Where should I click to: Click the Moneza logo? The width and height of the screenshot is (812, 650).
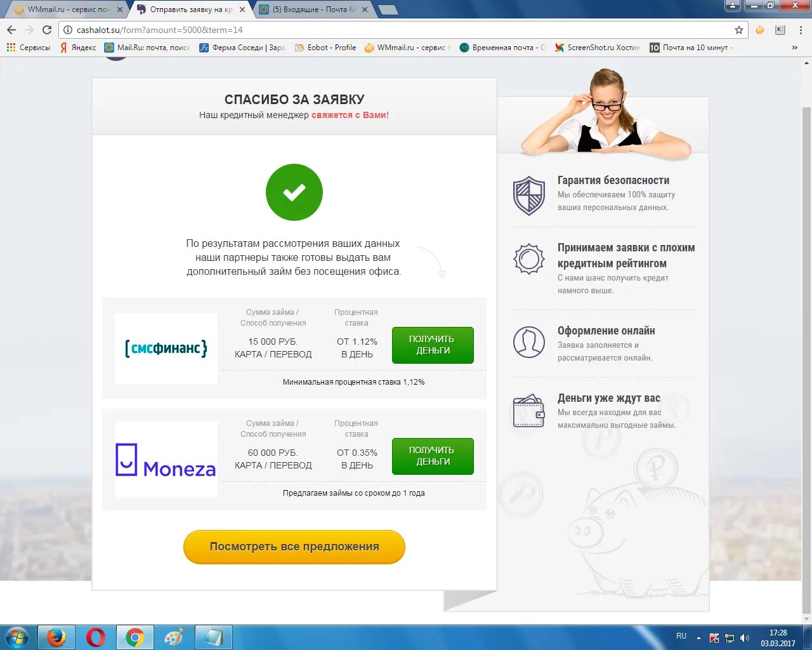166,460
